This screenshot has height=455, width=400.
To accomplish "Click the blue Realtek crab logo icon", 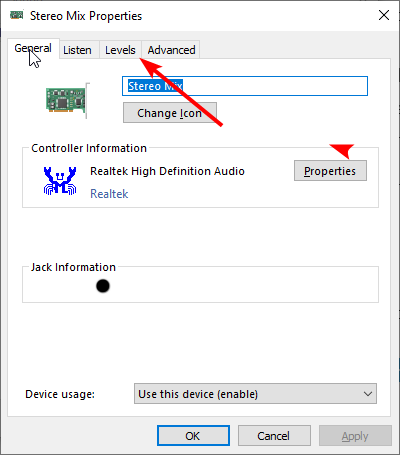I will coord(60,180).
